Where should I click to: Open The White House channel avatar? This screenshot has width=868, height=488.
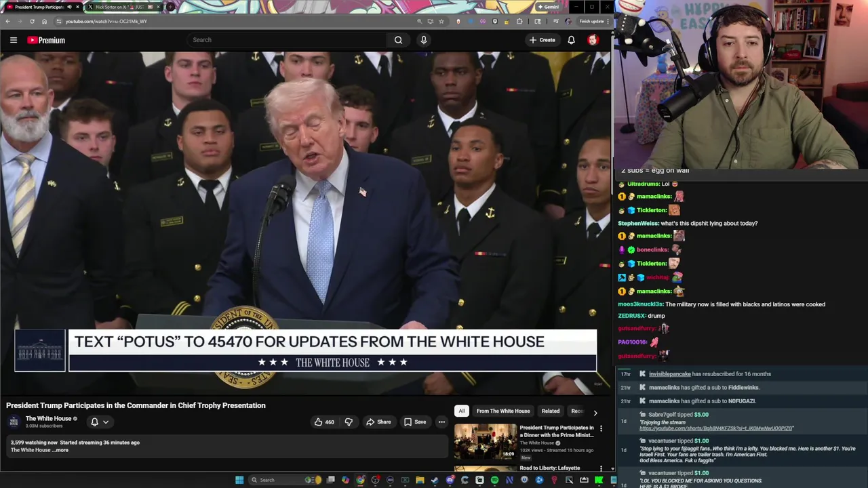coord(14,422)
